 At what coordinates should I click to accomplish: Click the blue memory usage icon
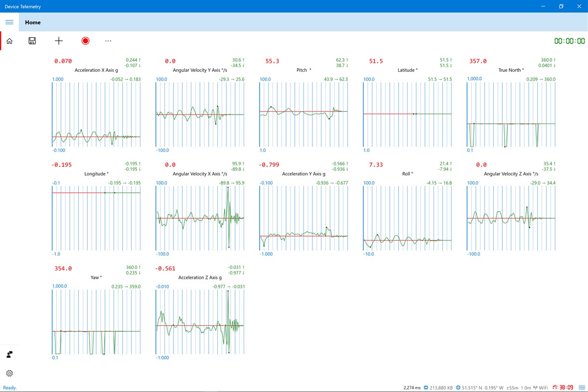coord(426,387)
